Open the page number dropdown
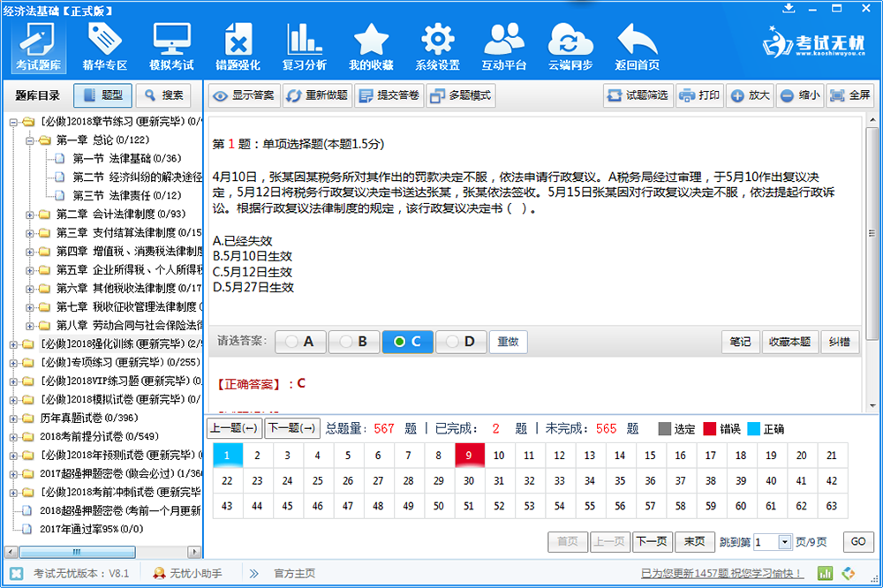883x588 pixels. click(786, 542)
